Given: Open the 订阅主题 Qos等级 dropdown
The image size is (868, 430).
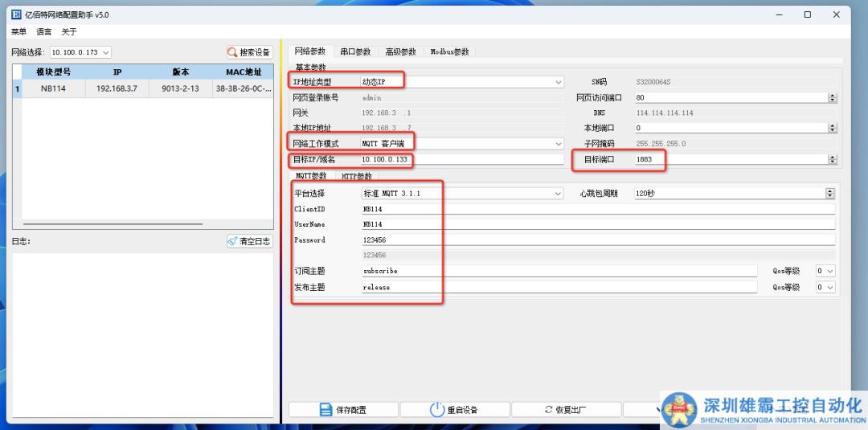Looking at the screenshot, I should point(826,272).
